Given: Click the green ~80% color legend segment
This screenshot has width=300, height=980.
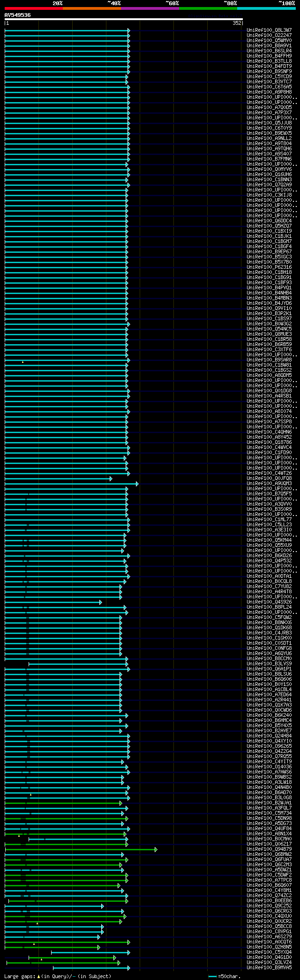Looking at the screenshot, I should tap(208, 8).
